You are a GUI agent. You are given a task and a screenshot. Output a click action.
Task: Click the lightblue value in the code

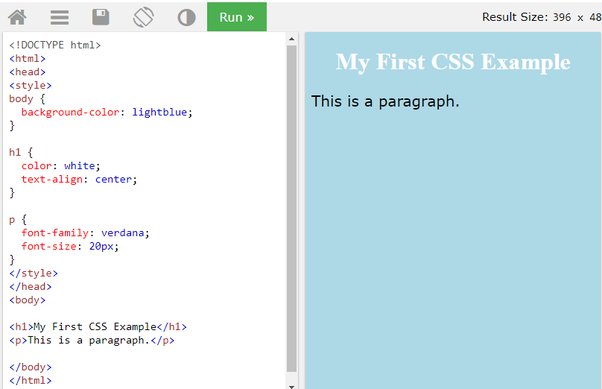(x=160, y=112)
